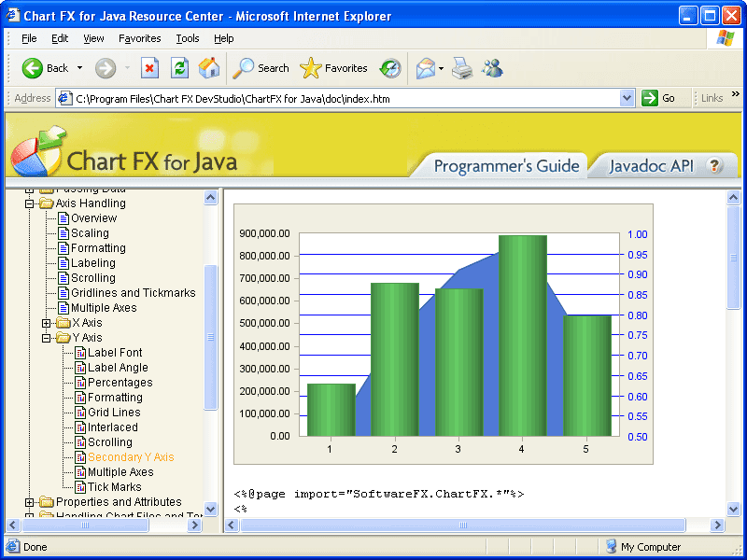This screenshot has height=560, width=747.
Task: Expand the X Axis tree node
Action: click(46, 323)
